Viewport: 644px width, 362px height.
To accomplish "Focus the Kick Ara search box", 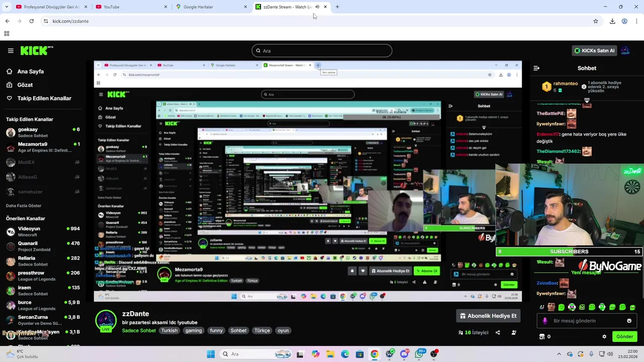I will point(322,51).
